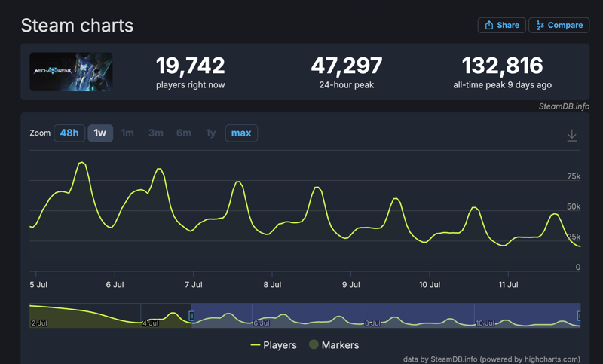This screenshot has width=603, height=364.
Task: Click the Steam charts heading
Action: tap(77, 26)
